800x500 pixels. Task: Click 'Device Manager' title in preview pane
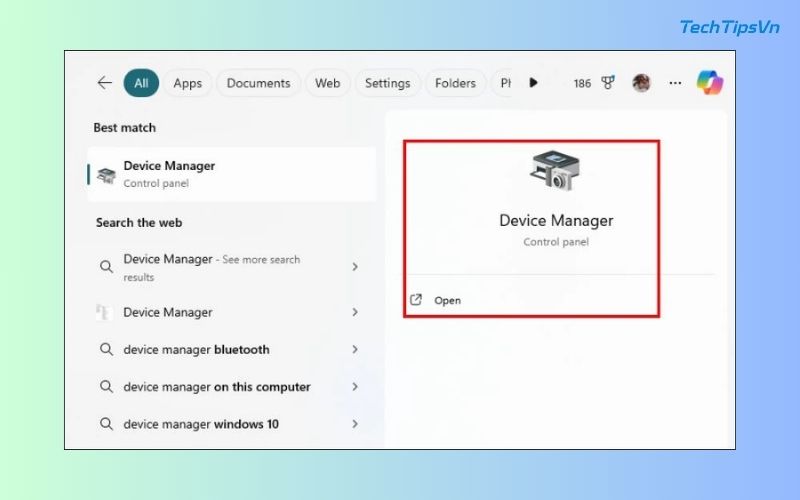(x=556, y=220)
